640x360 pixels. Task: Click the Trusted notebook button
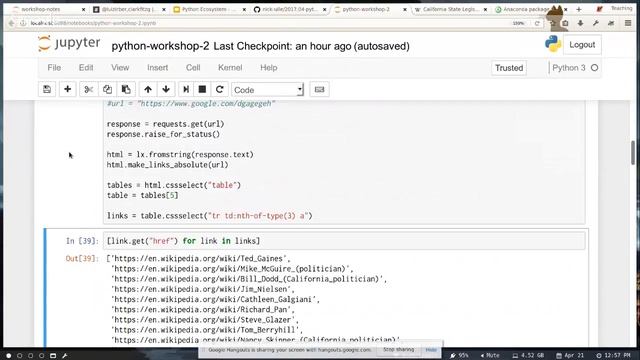point(509,68)
